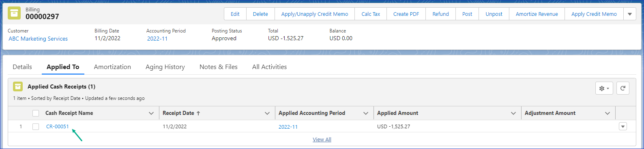Open Cash Receipt Name column menu
Image resolution: width=644 pixels, height=149 pixels.
tap(151, 113)
